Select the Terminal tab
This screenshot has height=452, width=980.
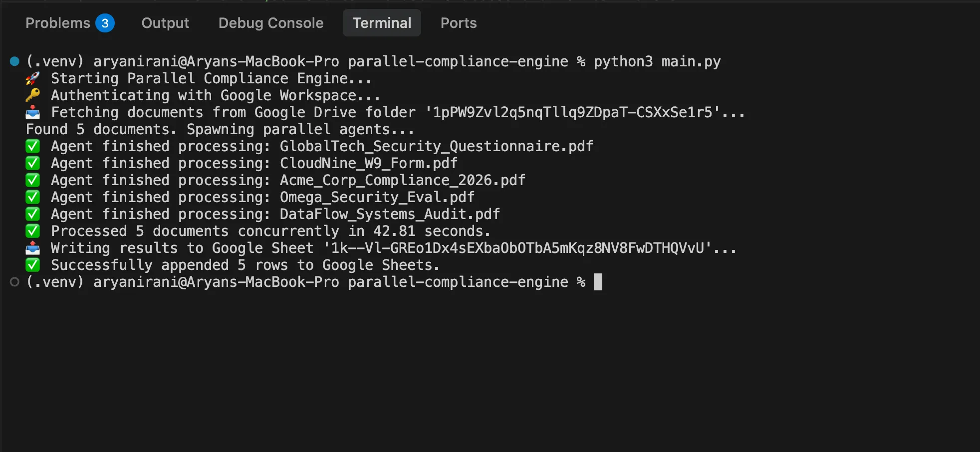pyautogui.click(x=382, y=23)
